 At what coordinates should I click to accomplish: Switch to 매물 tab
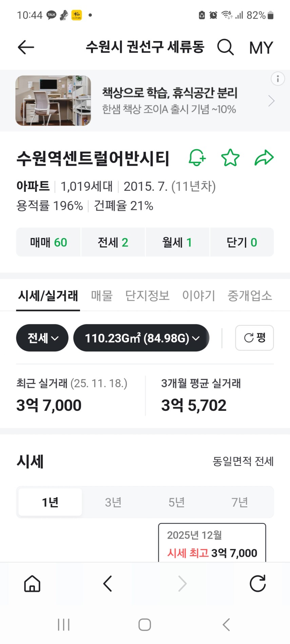pos(102,296)
